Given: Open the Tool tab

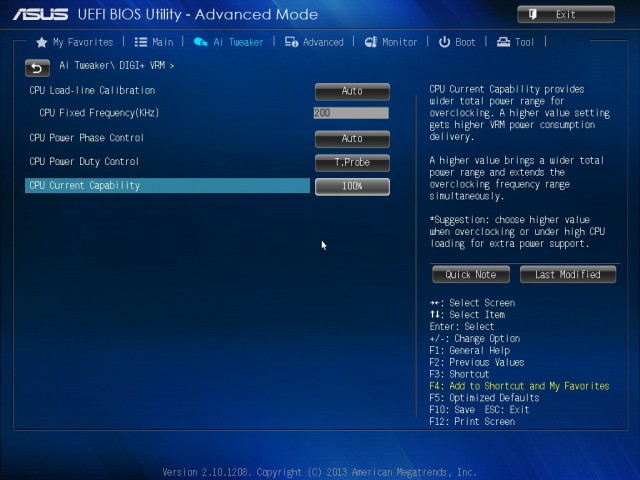Looking at the screenshot, I should (515, 42).
